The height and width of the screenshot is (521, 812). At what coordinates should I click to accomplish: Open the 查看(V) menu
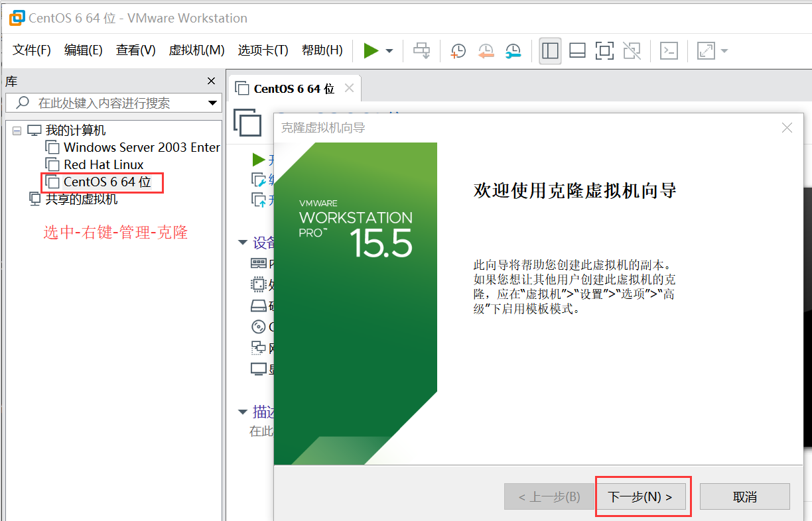tap(136, 50)
